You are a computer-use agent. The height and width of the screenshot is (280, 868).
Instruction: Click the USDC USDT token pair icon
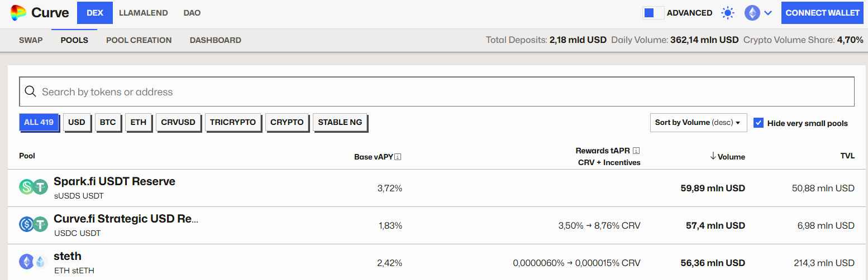34,224
